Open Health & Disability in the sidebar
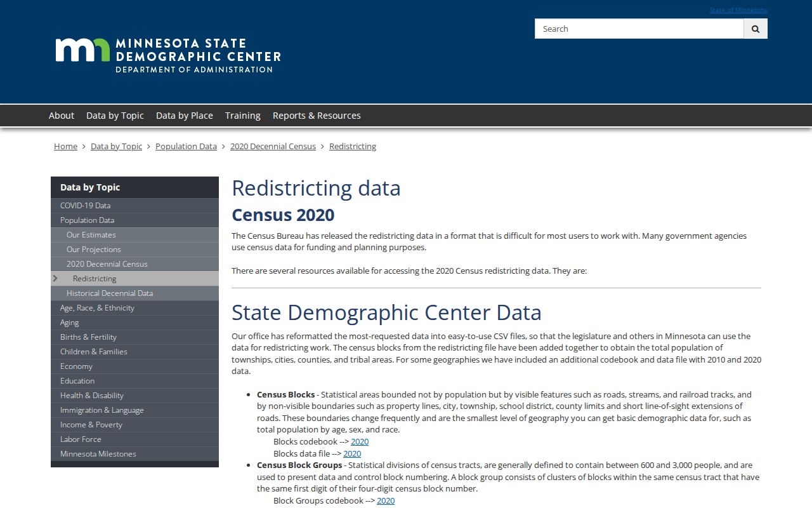 pos(134,396)
